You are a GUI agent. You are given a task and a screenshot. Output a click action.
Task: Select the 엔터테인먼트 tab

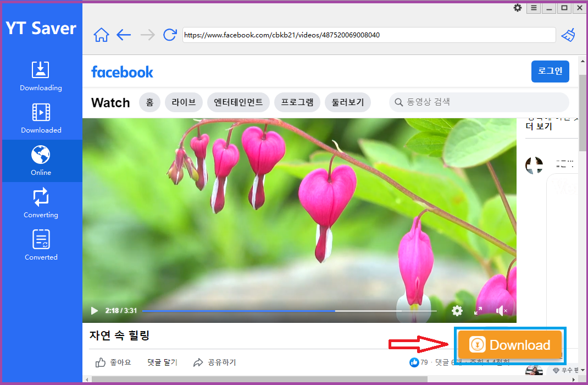coord(238,102)
